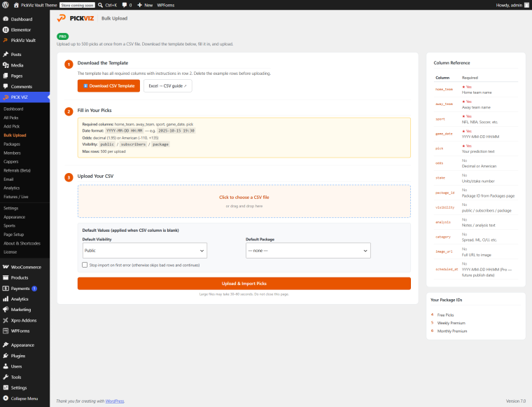Image resolution: width=532 pixels, height=407 pixels.
Task: Click the WooCommerce icon in sidebar
Action: [x=6, y=267]
